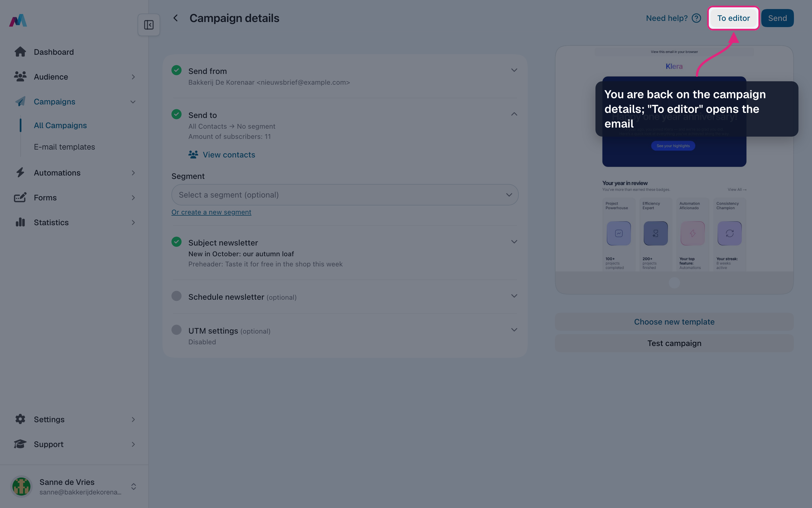Expand the Send from section chevron
Viewport: 812px width, 508px height.
[514, 70]
